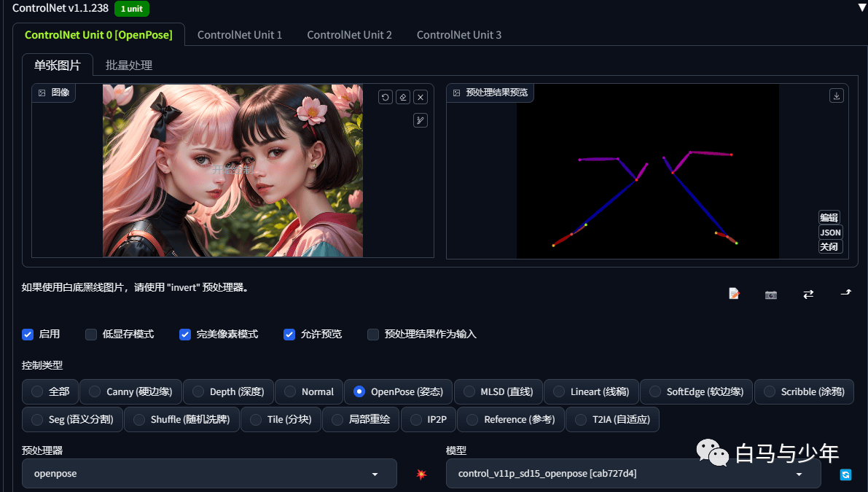Enable the 低显存模式 checkbox
The width and height of the screenshot is (868, 492).
91,335
